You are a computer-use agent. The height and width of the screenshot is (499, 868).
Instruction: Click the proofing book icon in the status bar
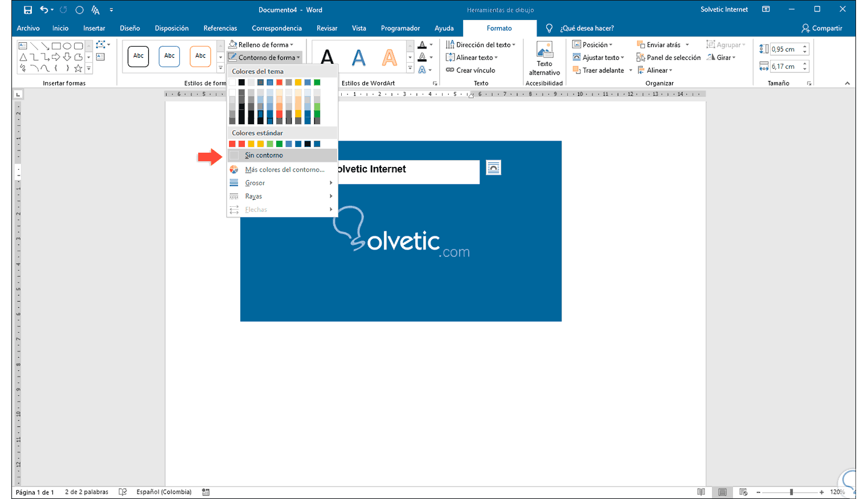coord(122,492)
